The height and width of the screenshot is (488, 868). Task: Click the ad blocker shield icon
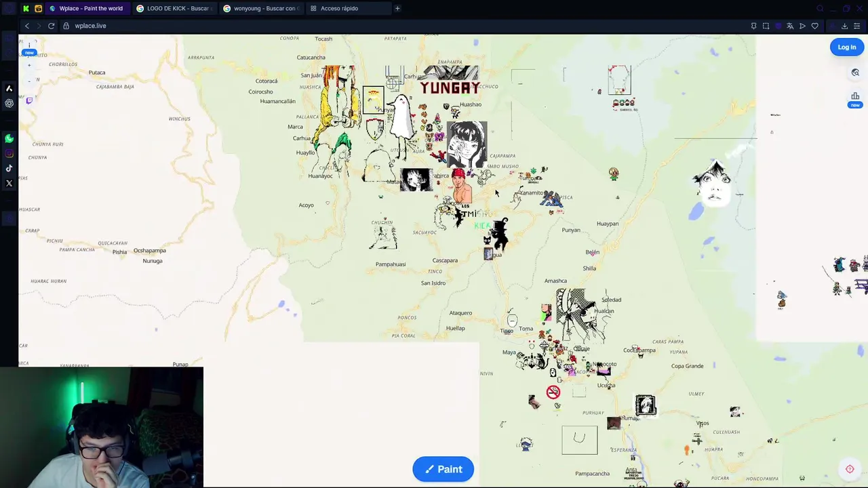click(x=778, y=26)
